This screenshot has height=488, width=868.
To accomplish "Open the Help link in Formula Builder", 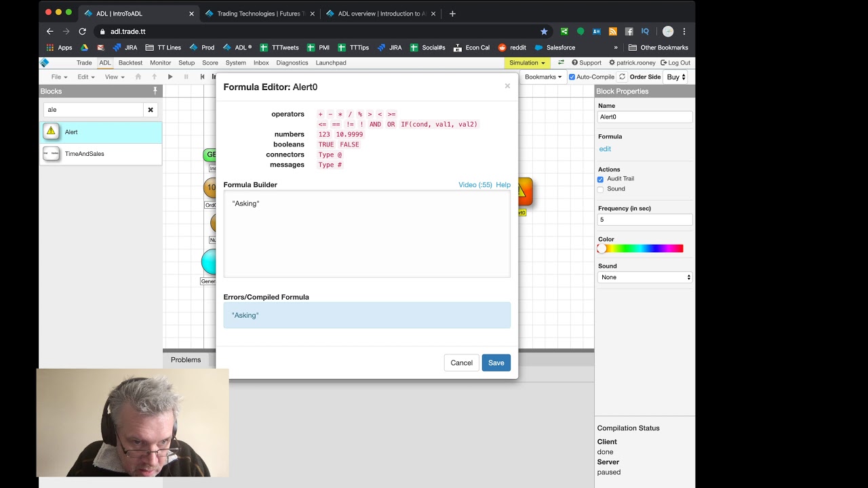I will click(x=503, y=184).
